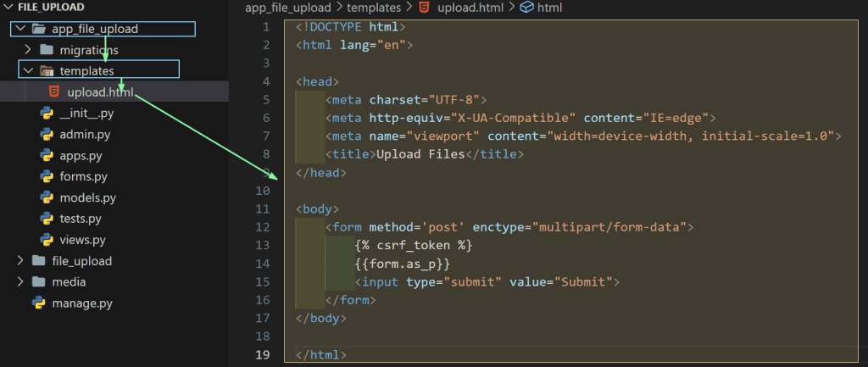Open apps.py from the file tree
868x367 pixels.
coord(81,156)
